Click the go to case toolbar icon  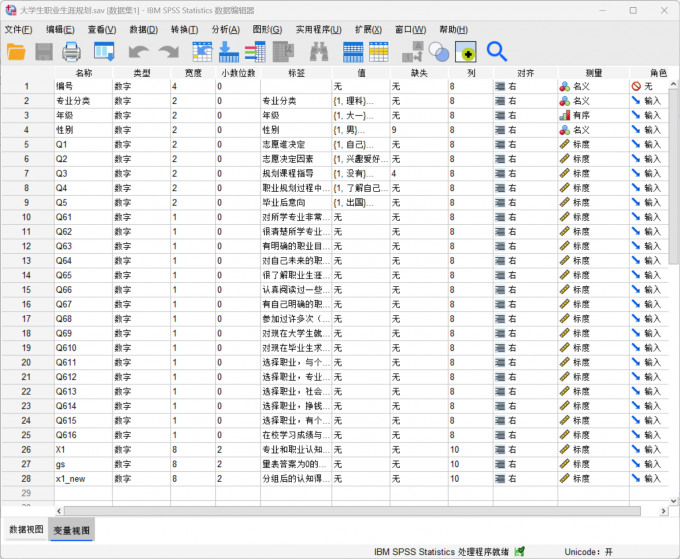coord(202,51)
